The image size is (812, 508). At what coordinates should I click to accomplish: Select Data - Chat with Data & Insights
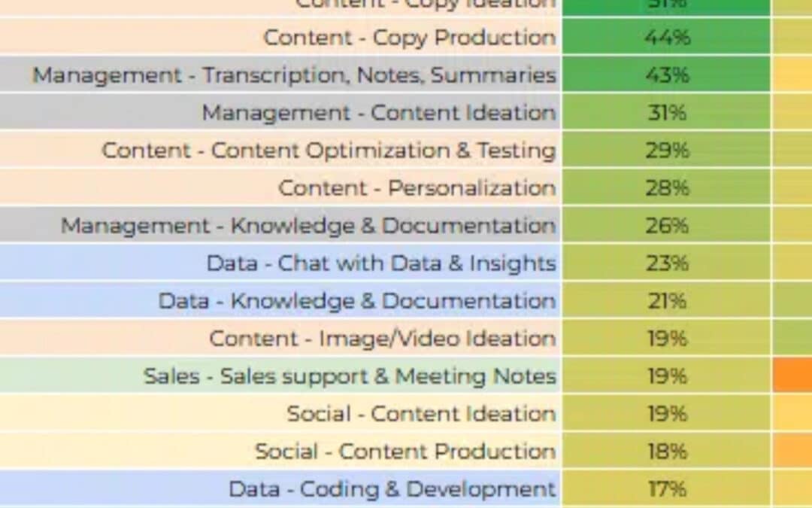(x=381, y=263)
